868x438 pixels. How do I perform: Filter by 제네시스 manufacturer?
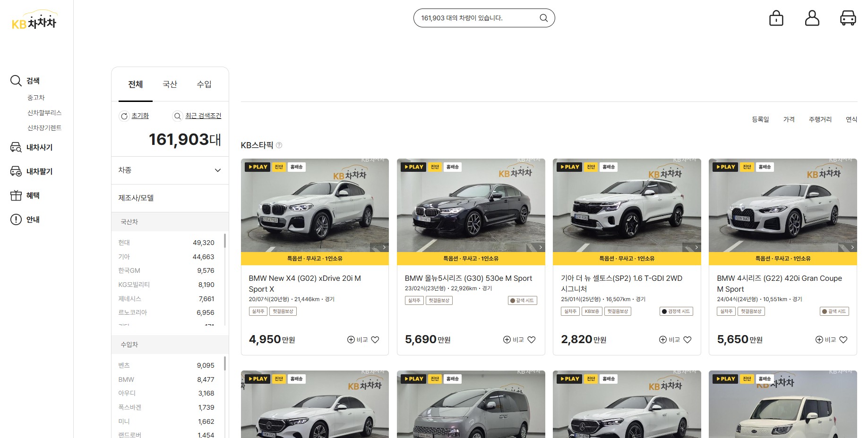click(x=166, y=299)
